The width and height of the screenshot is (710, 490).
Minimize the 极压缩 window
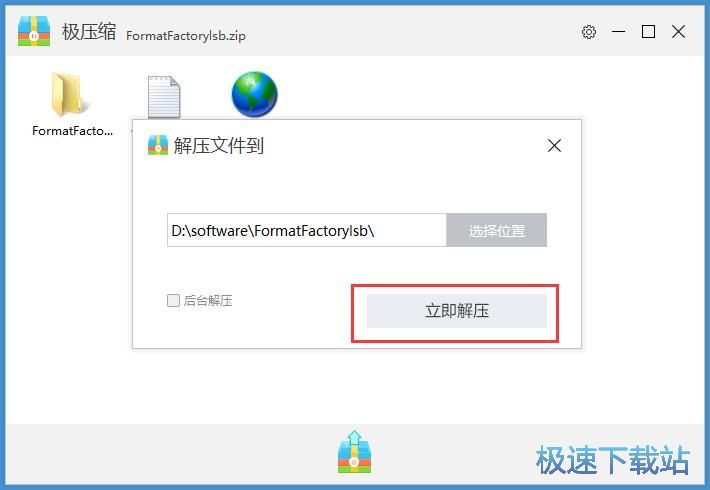coord(619,32)
